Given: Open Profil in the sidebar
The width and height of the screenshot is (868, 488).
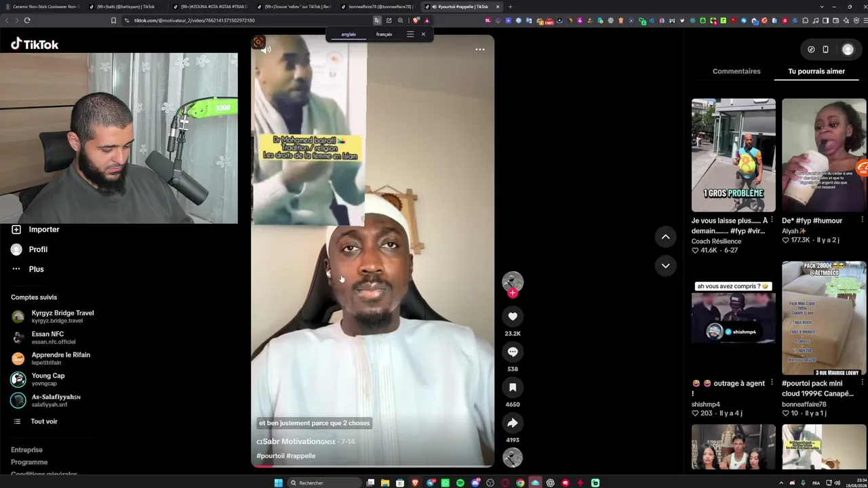Looking at the screenshot, I should (29, 249).
